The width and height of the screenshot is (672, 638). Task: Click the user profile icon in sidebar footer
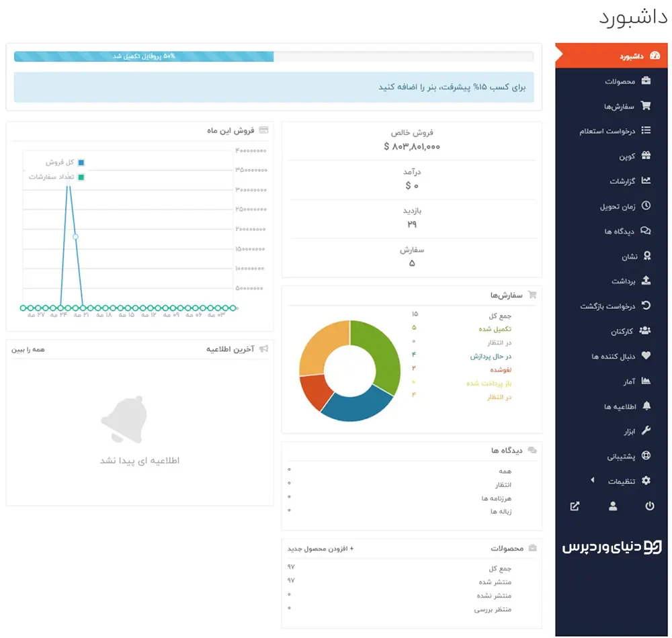coord(613,506)
